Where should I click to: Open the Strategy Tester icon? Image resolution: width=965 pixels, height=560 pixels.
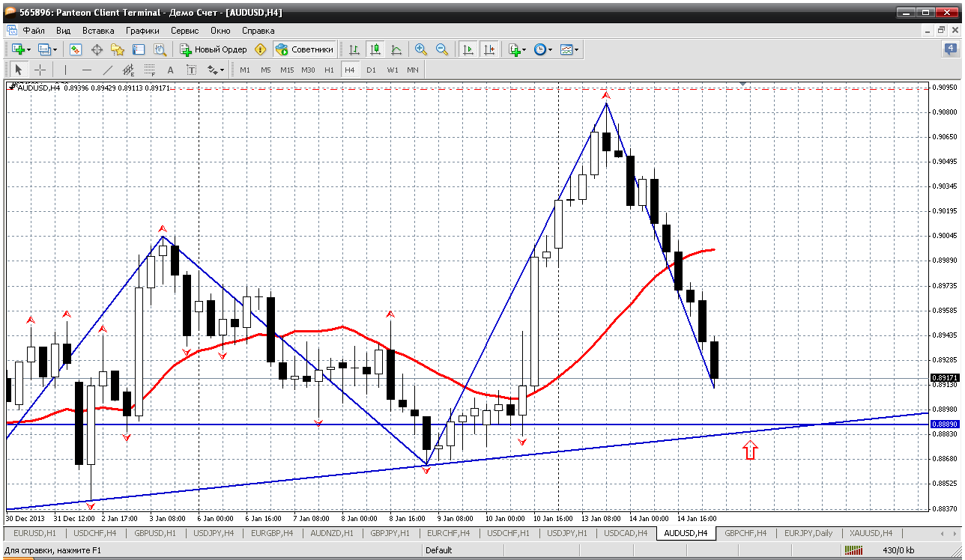coord(160,49)
